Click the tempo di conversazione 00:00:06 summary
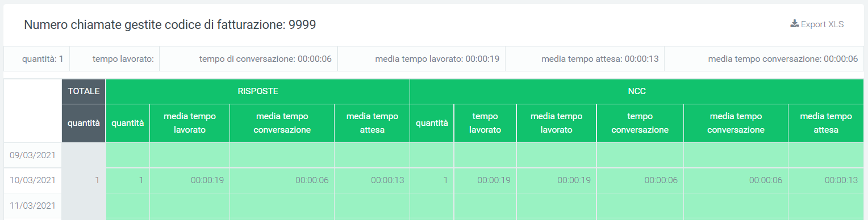The width and height of the screenshot is (868, 220). 265,58
